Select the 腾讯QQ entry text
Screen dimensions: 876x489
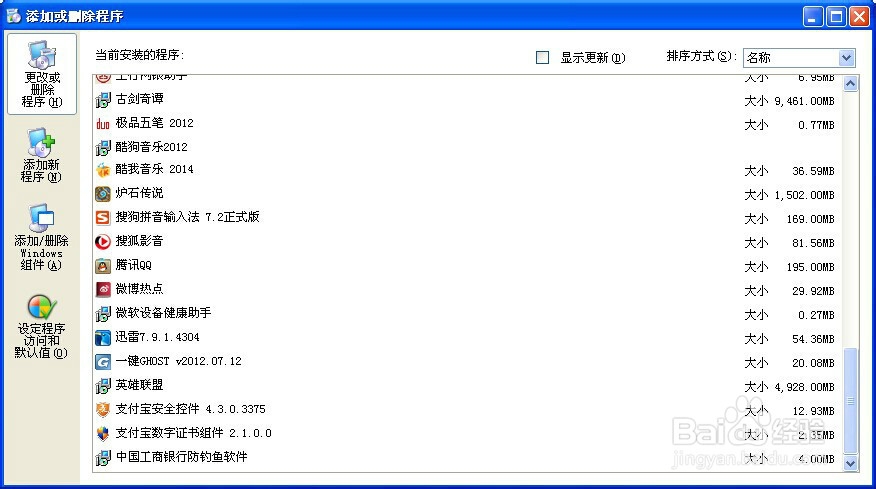pos(134,265)
